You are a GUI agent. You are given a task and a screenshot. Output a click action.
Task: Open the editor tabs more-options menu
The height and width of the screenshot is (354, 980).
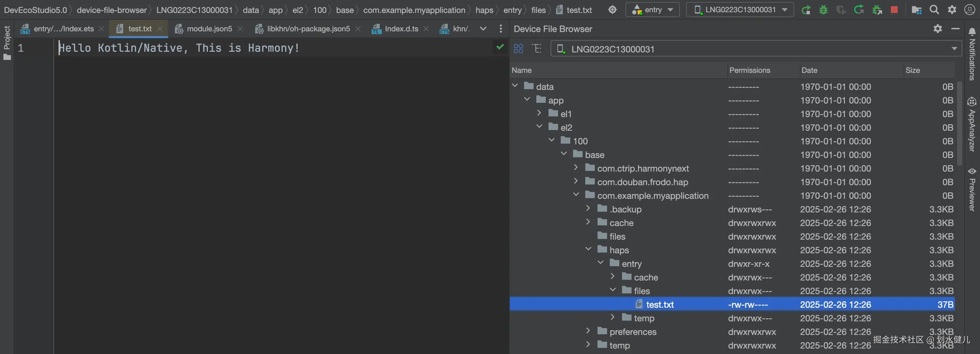(x=501, y=29)
